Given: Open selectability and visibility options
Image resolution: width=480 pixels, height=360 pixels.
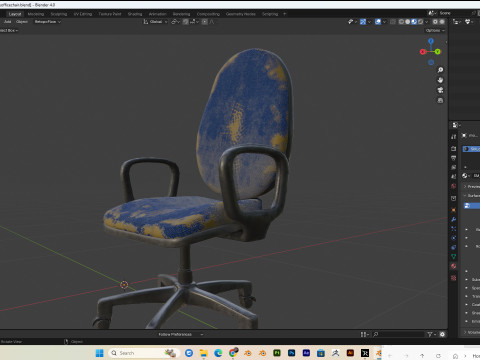Looking at the screenshot, I should (352, 22).
